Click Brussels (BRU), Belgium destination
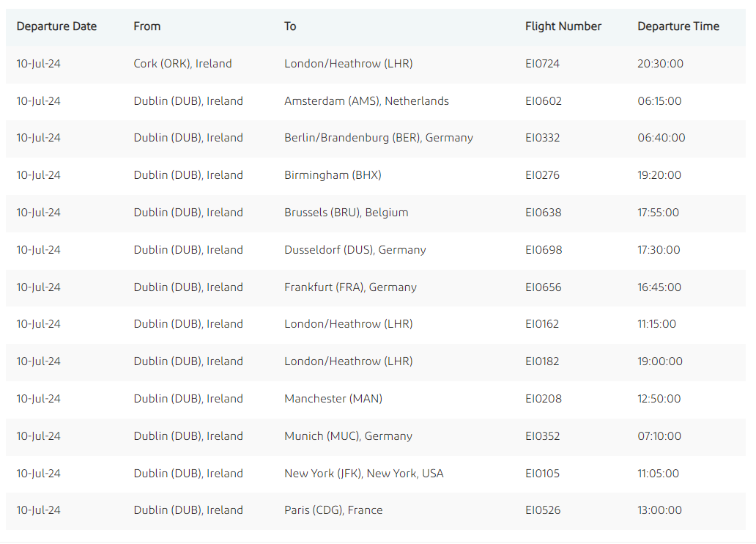The width and height of the screenshot is (756, 544). [x=346, y=213]
